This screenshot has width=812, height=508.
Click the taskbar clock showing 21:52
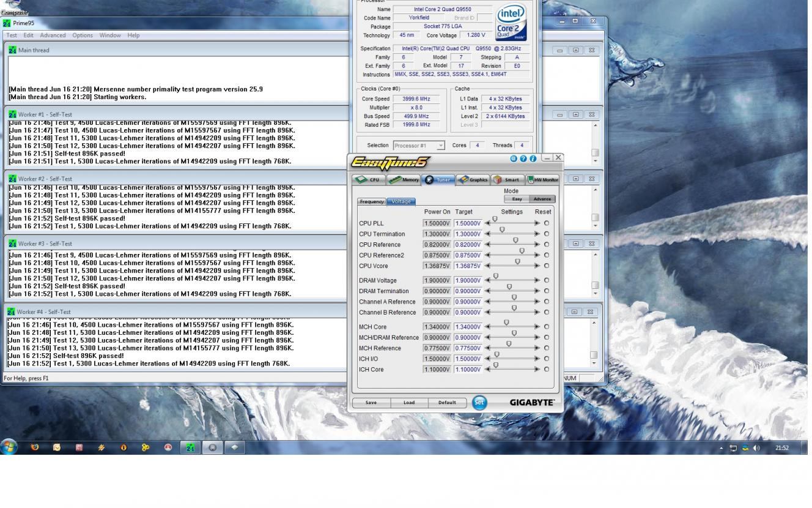(781, 448)
